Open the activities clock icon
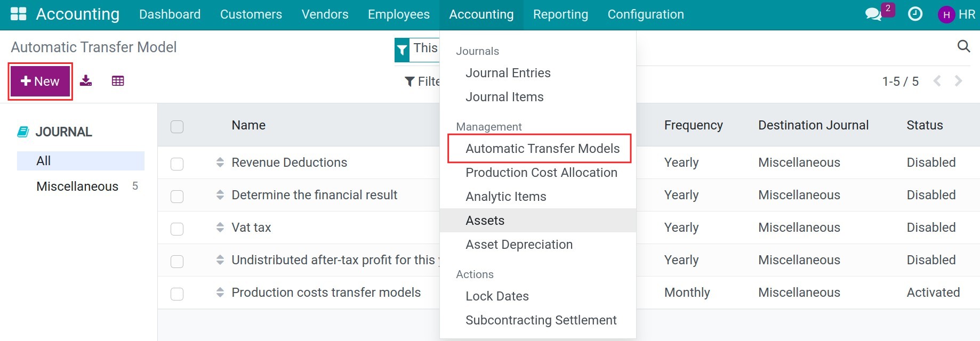Viewport: 980px width, 341px height. point(915,14)
